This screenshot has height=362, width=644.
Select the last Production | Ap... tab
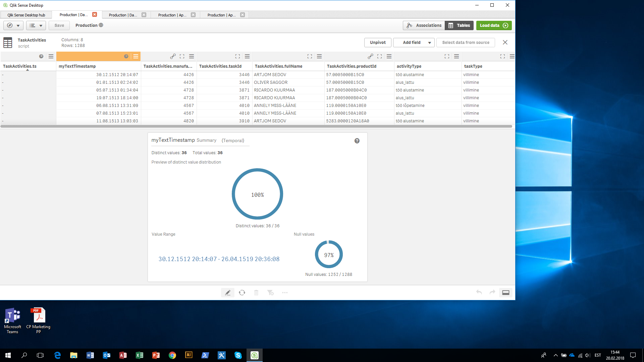[x=221, y=15]
